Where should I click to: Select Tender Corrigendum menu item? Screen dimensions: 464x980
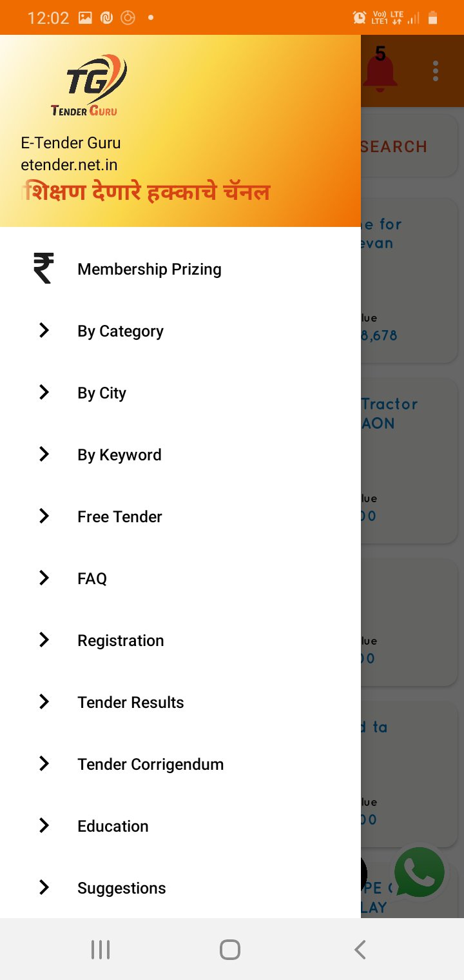click(151, 764)
